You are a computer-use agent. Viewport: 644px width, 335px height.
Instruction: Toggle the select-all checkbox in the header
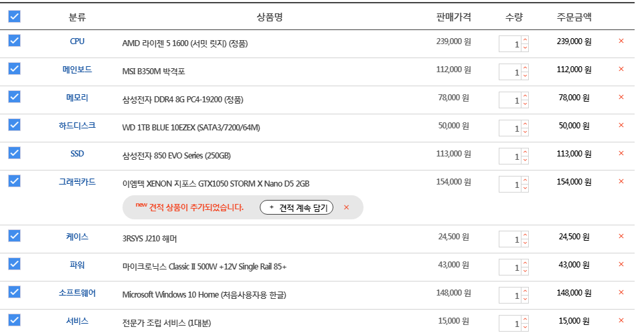click(14, 17)
